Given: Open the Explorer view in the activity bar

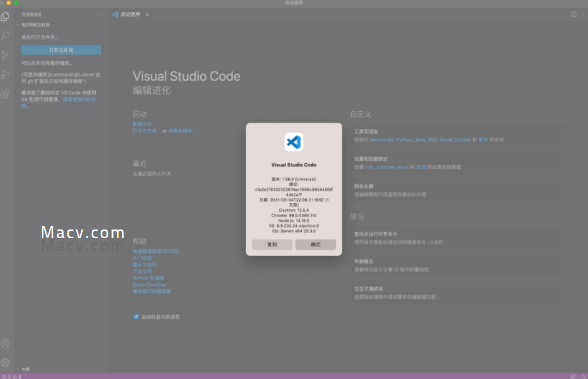Looking at the screenshot, I should pyautogui.click(x=5, y=16).
